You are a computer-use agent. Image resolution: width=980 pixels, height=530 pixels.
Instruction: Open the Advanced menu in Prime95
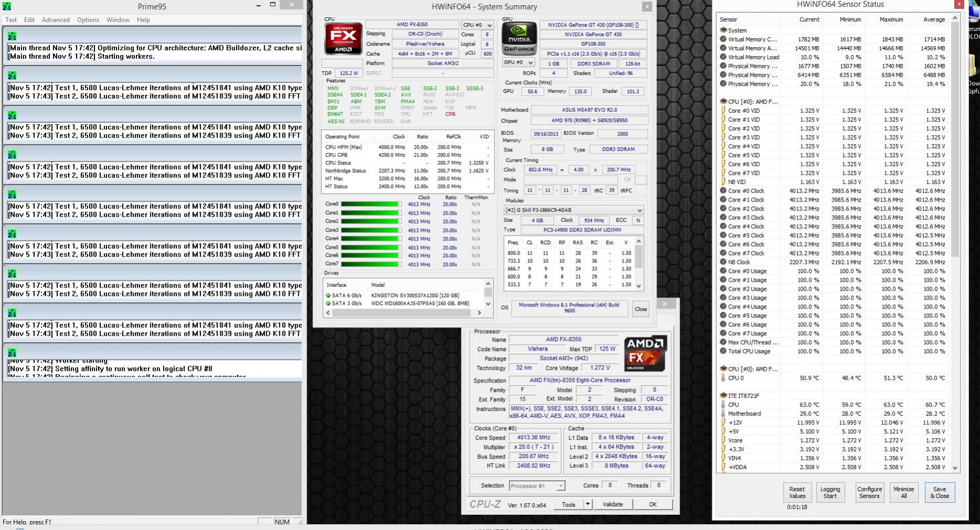tap(56, 20)
